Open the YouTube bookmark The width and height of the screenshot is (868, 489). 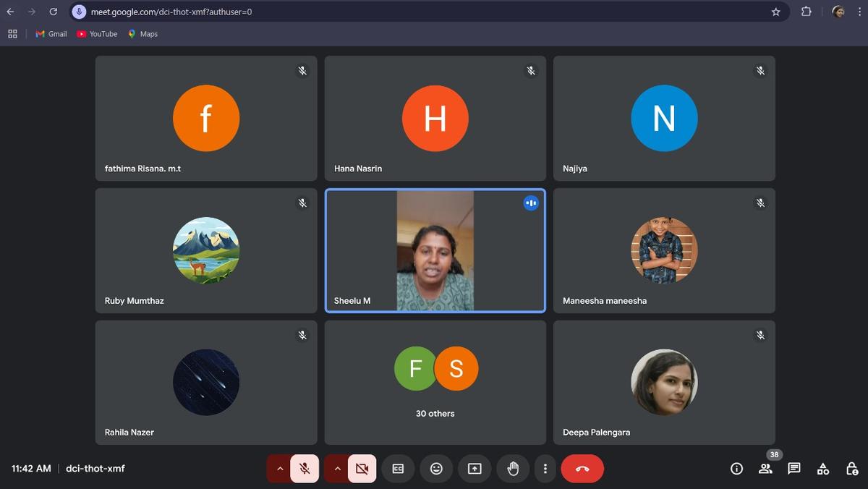[97, 34]
